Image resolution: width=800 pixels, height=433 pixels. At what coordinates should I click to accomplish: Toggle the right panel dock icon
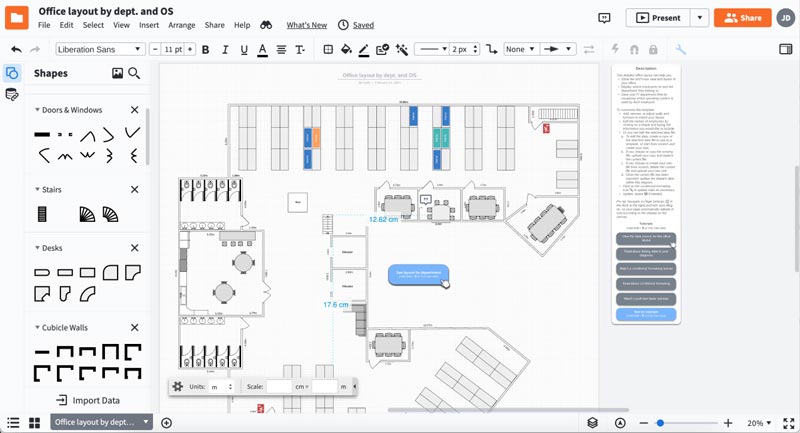(786, 49)
